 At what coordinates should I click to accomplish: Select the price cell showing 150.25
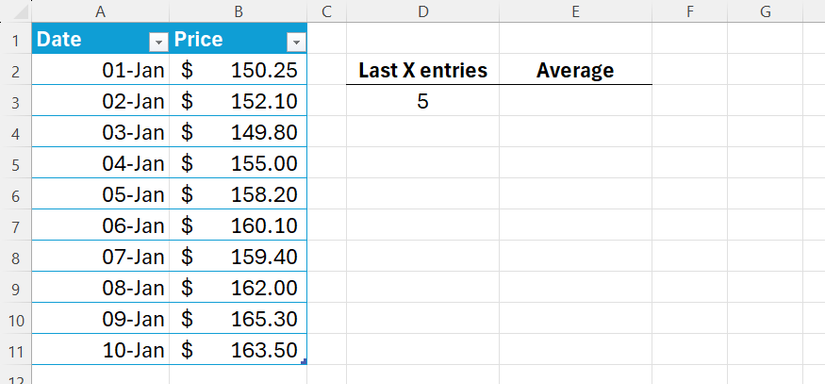click(x=238, y=69)
